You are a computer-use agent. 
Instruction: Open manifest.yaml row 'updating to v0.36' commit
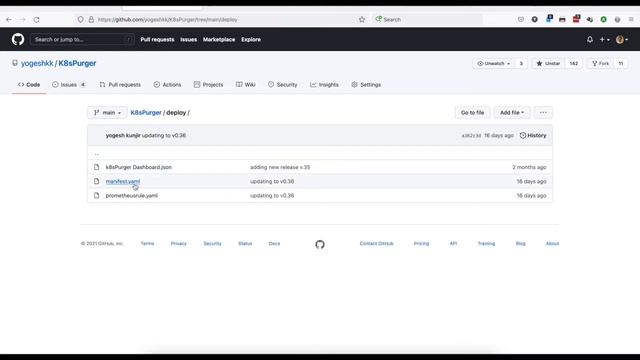(272, 182)
